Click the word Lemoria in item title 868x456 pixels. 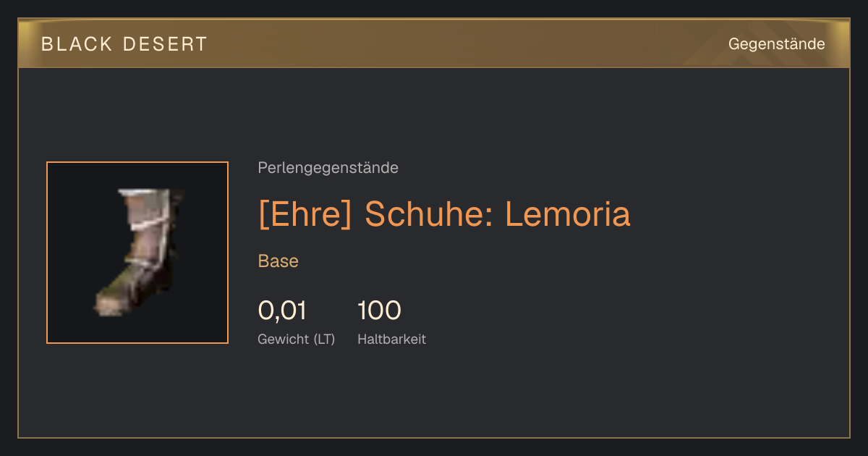pyautogui.click(x=568, y=214)
